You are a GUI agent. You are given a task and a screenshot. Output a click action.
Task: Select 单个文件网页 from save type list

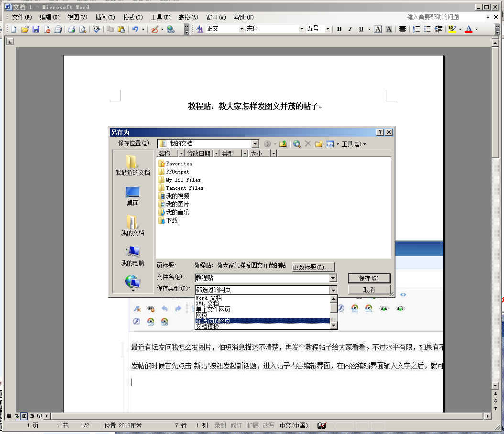pyautogui.click(x=213, y=309)
